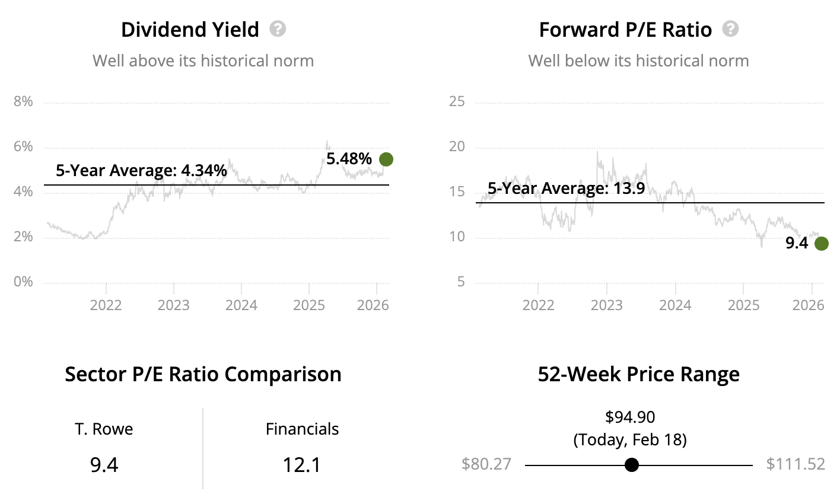Click the Sector P/E Ratio Comparison heading
The width and height of the screenshot is (840, 504).
[203, 375]
